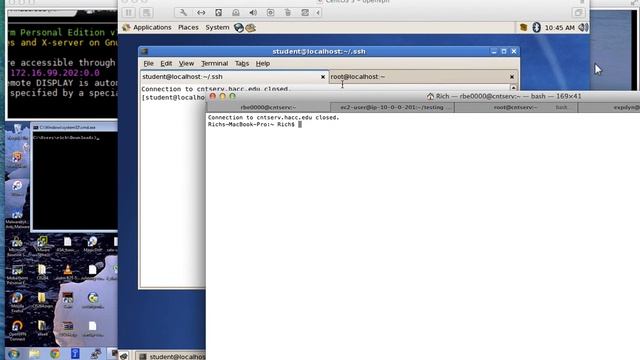640x360 pixels.
Task: Open VM settings wrench icon
Action: 183,13
